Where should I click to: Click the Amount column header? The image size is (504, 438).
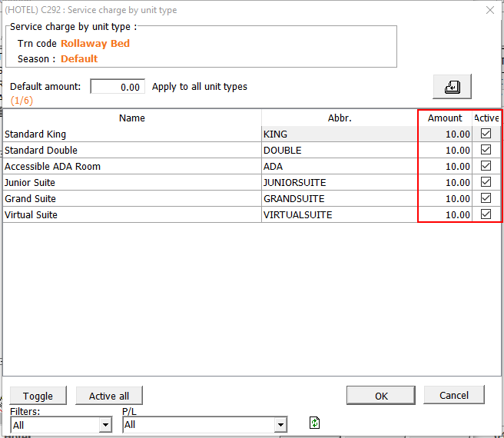tap(445, 118)
